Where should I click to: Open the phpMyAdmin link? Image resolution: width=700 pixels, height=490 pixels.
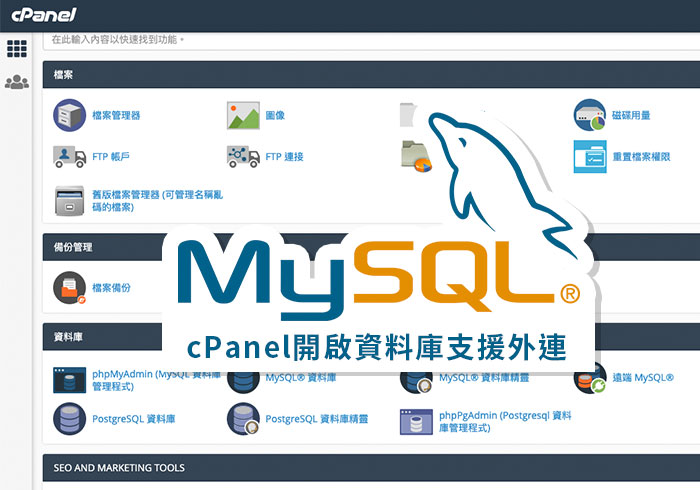[156, 380]
